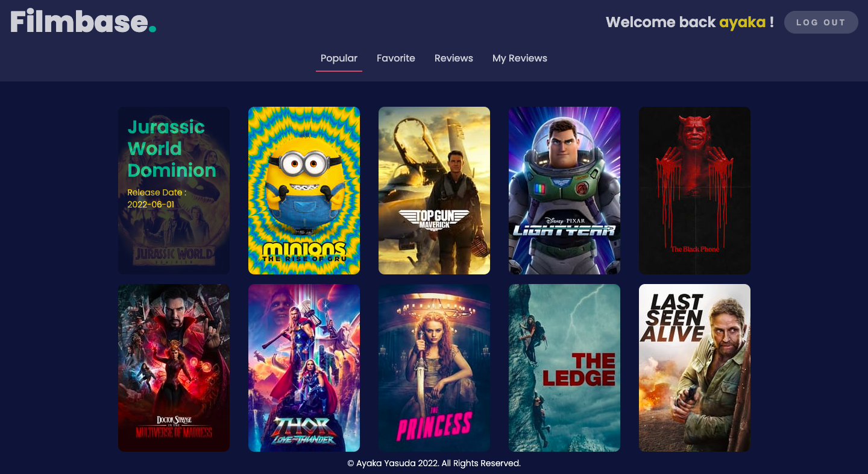Image resolution: width=868 pixels, height=474 pixels.
Task: Open the Favorite tab
Action: pos(395,58)
